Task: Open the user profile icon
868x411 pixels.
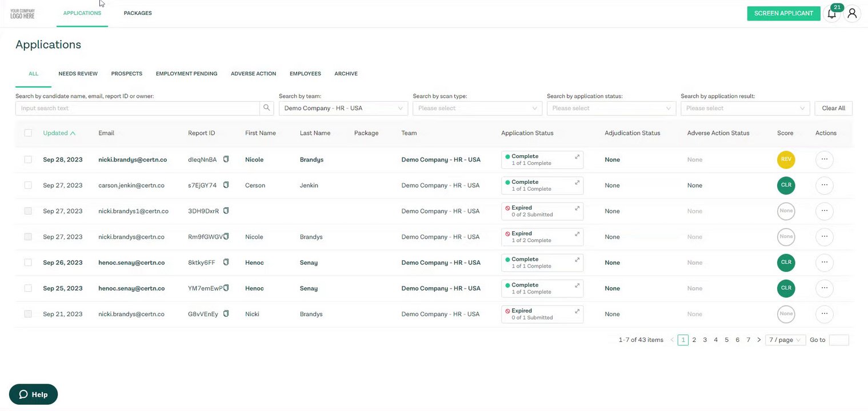Action: (852, 14)
